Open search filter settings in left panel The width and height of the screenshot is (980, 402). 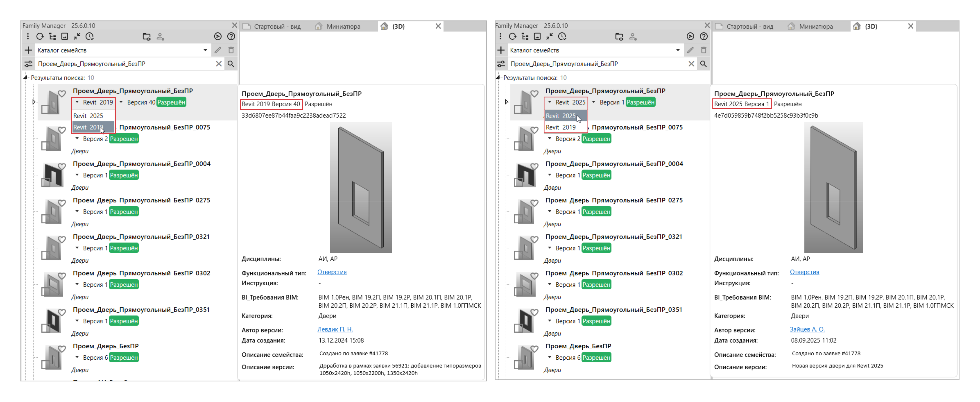coord(28,64)
